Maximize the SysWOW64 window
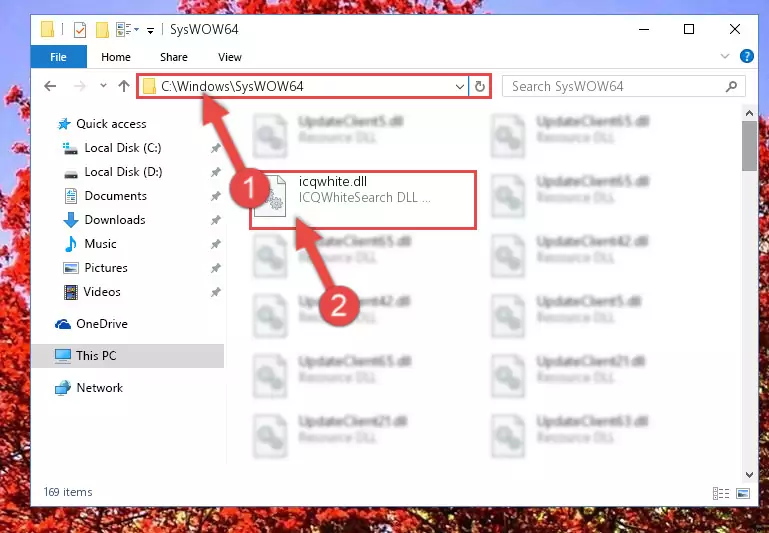Image resolution: width=769 pixels, height=533 pixels. [689, 29]
